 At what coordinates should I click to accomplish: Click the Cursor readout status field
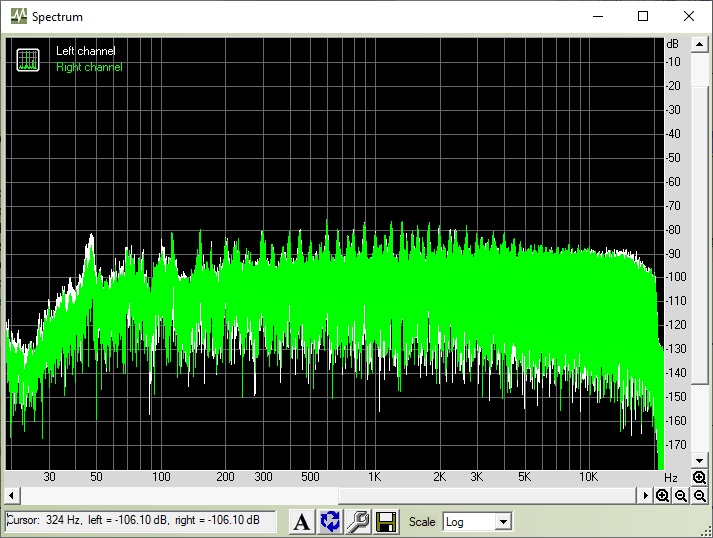pos(140,520)
